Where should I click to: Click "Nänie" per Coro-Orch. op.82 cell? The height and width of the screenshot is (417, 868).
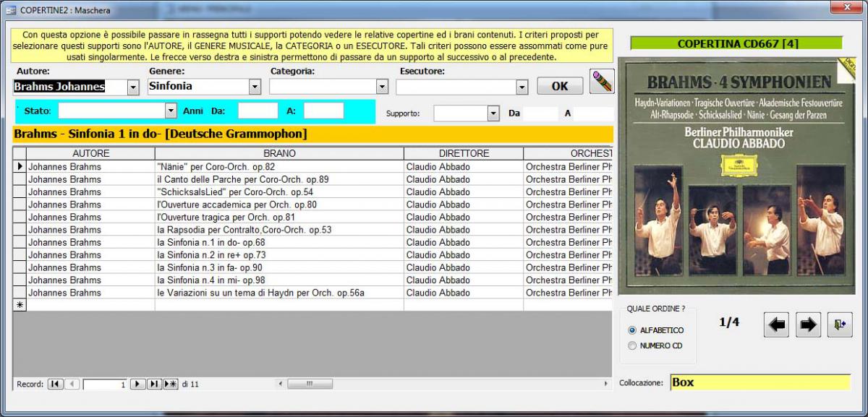(279, 166)
